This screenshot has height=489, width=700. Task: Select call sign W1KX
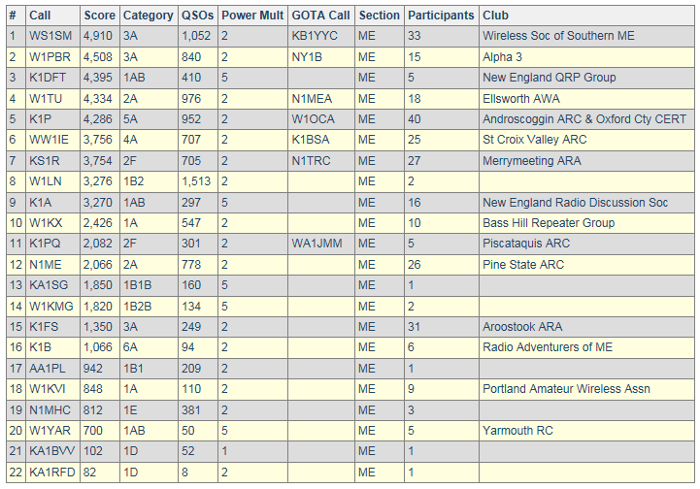pyautogui.click(x=46, y=223)
